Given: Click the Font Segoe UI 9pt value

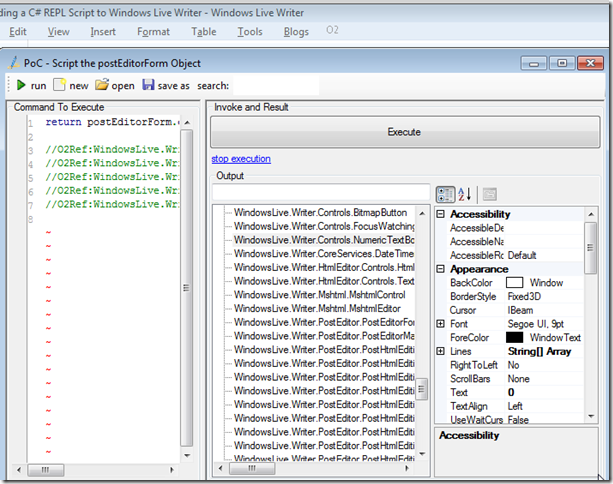Looking at the screenshot, I should pyautogui.click(x=545, y=324).
